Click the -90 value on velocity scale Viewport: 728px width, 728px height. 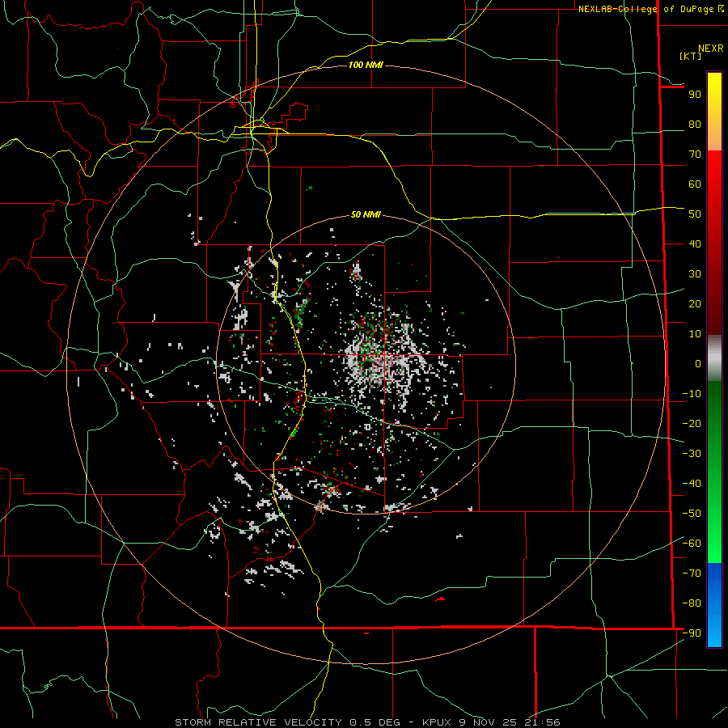pos(692,633)
